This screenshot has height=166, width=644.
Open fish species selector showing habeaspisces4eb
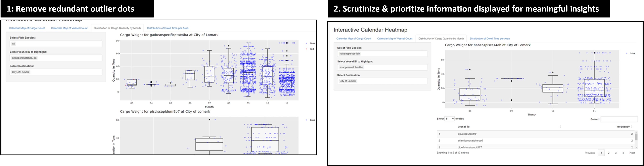(382, 54)
